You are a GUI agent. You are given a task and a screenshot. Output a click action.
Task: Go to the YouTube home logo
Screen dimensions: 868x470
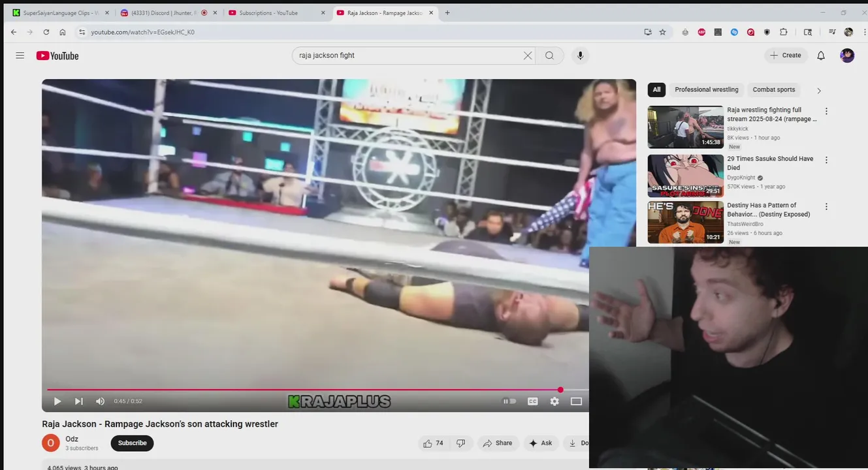pyautogui.click(x=57, y=55)
